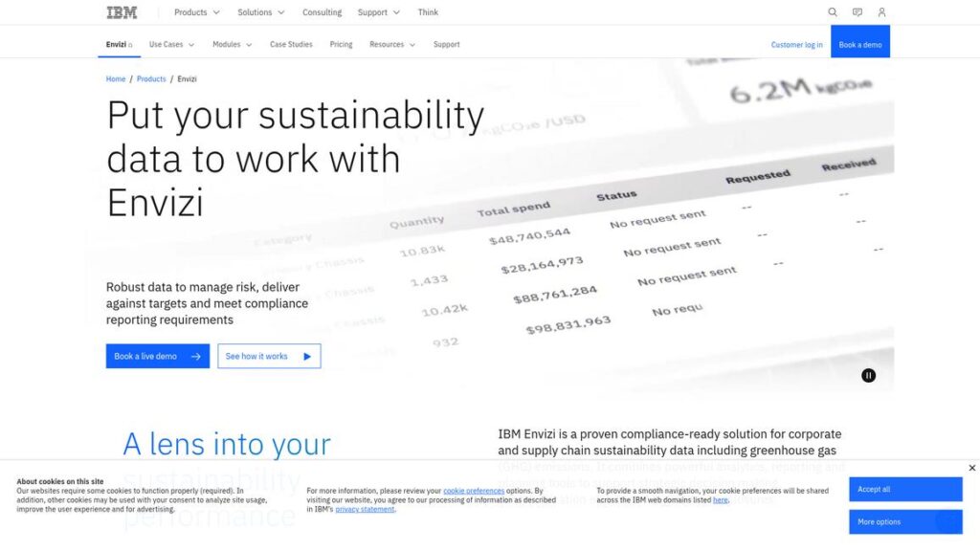Expand the Products dropdown in top nav
Screen dimensions: 980x551
[197, 11]
